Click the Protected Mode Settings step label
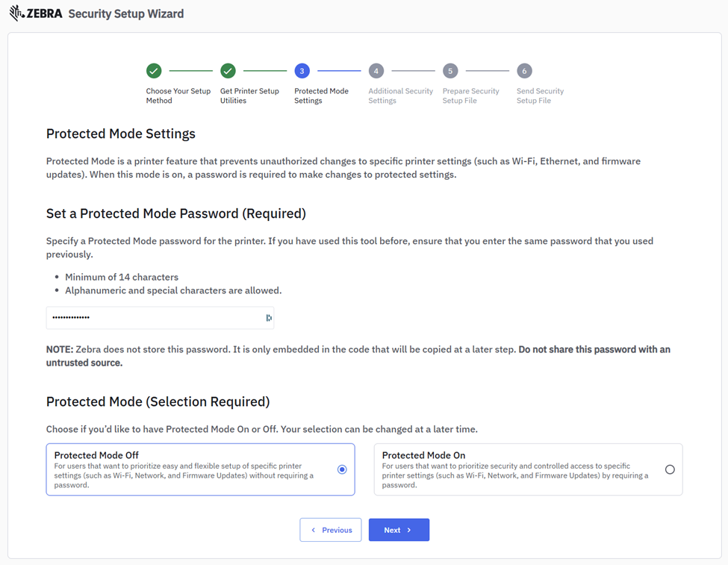Image resolution: width=728 pixels, height=565 pixels. pyautogui.click(x=321, y=96)
